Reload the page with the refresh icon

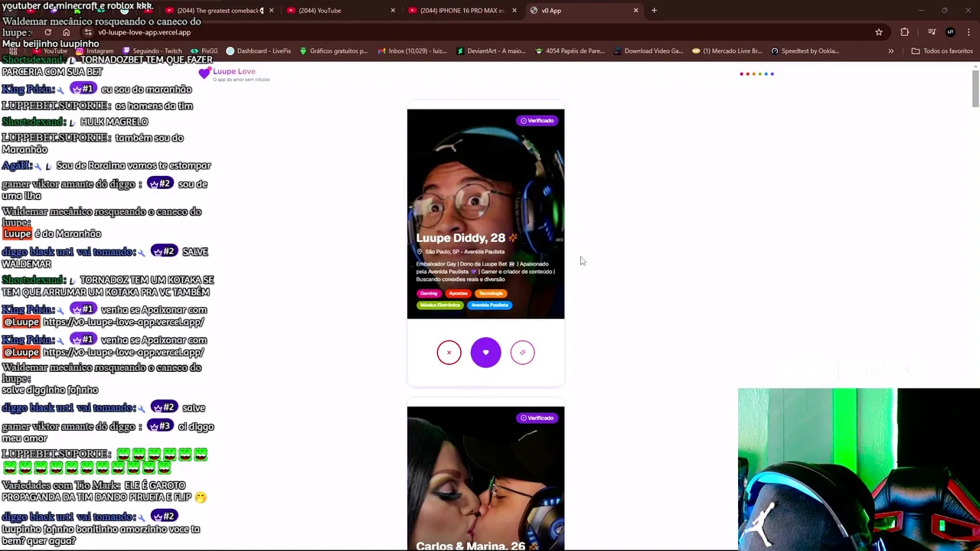tap(47, 32)
